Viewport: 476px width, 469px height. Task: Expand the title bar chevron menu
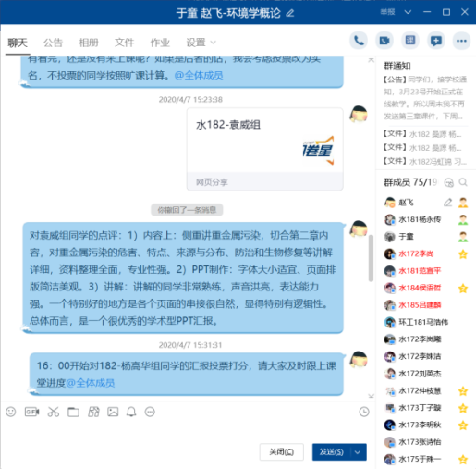tap(408, 12)
